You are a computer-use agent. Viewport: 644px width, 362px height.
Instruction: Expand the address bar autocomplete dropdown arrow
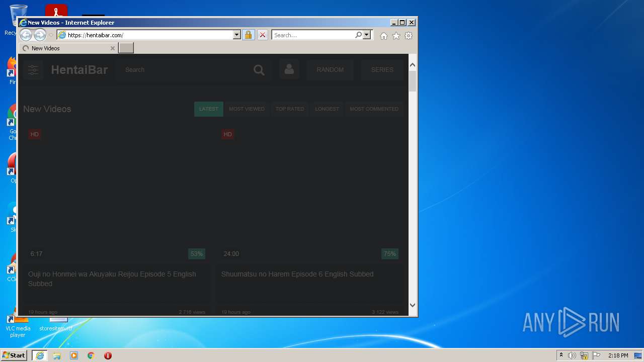click(x=237, y=35)
